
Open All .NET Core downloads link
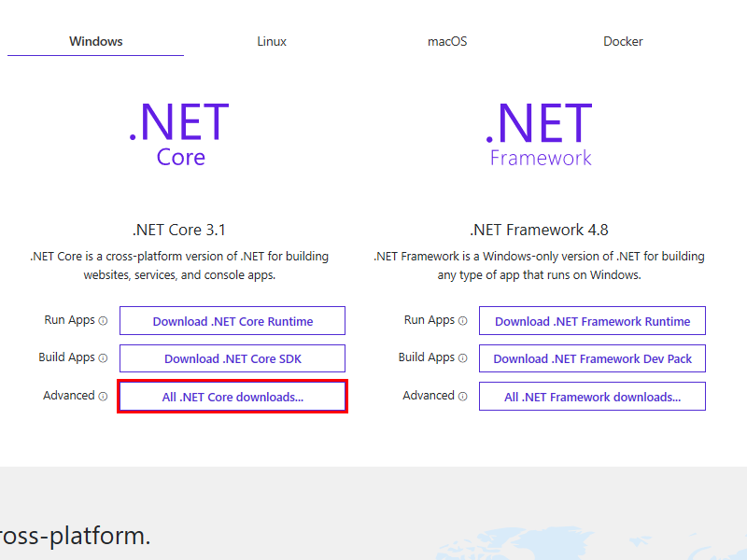(x=233, y=397)
